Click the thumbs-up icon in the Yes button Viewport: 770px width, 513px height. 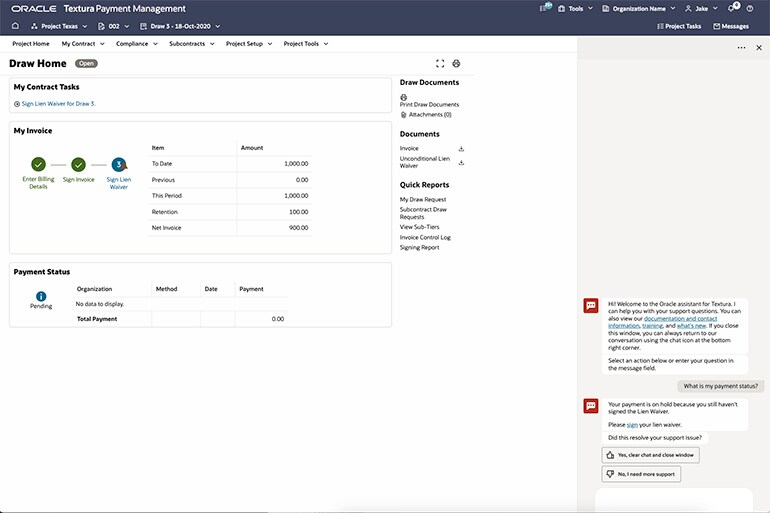[610, 455]
